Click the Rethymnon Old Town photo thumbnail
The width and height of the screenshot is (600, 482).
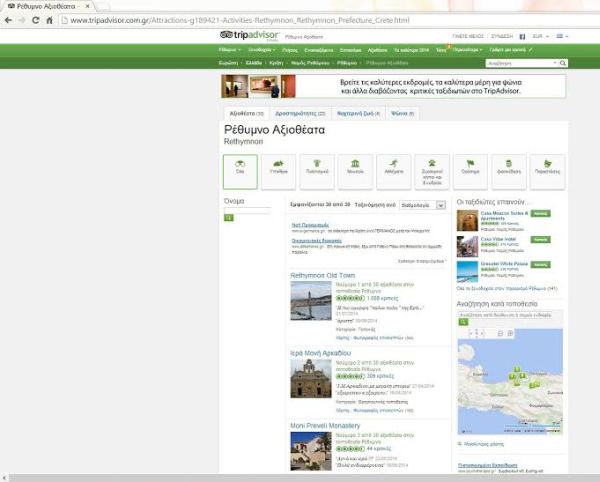311,301
